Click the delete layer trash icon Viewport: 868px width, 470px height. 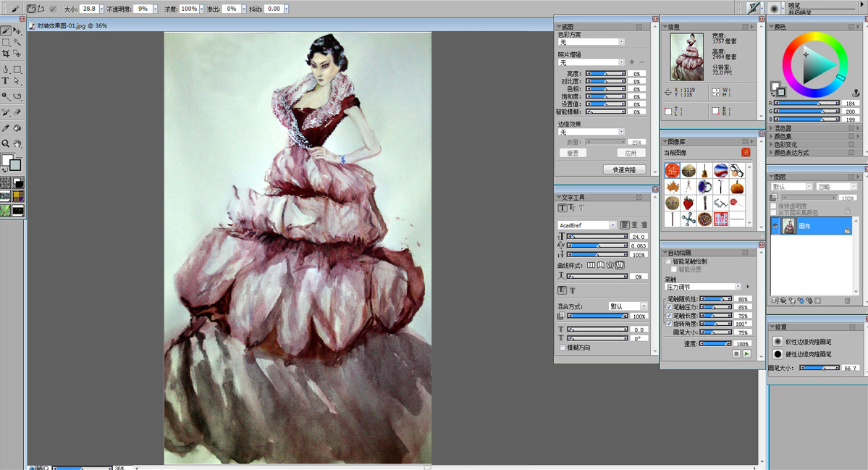tap(847, 301)
